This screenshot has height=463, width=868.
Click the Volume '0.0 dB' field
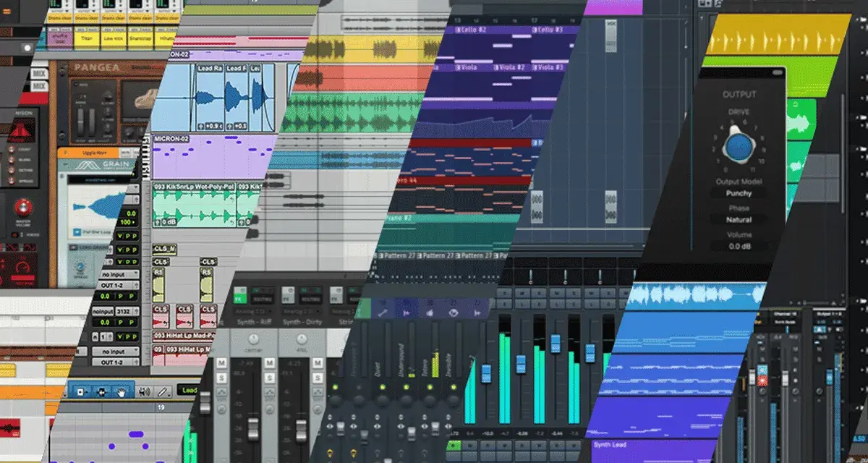click(x=739, y=247)
